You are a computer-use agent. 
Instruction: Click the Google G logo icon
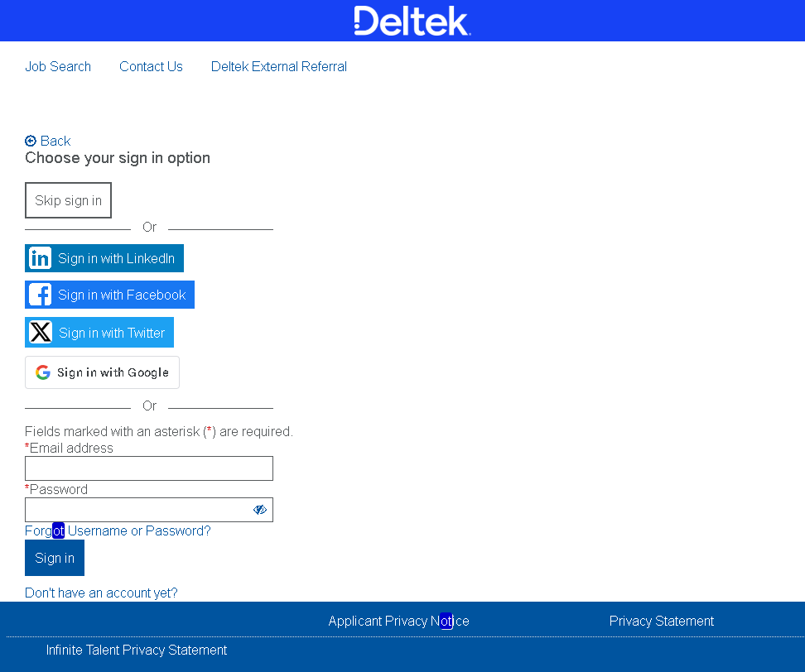pos(43,372)
